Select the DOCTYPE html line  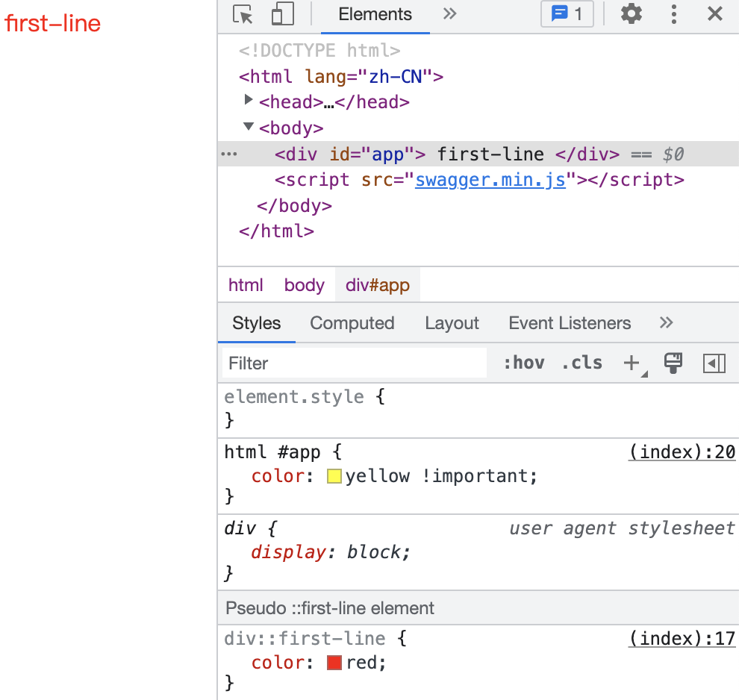pos(319,51)
